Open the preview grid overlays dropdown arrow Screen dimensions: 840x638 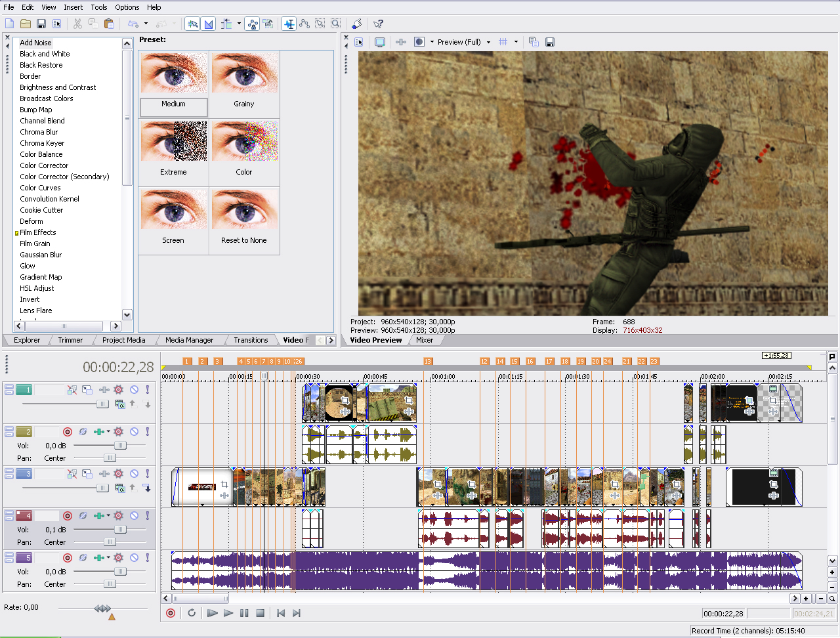[x=516, y=42]
